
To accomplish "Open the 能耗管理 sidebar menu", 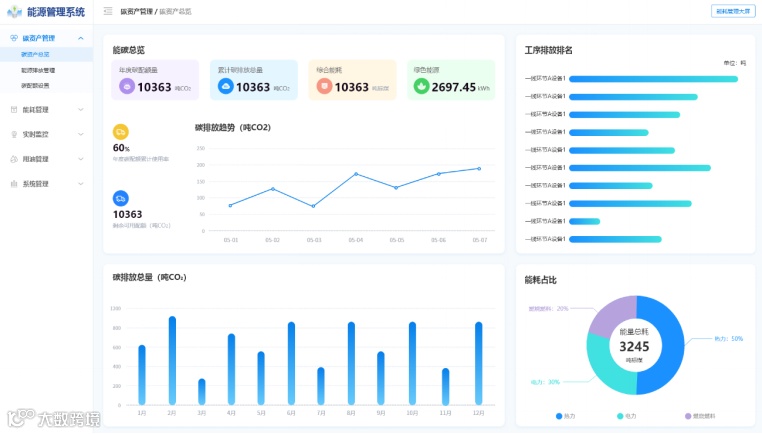I will [46, 110].
